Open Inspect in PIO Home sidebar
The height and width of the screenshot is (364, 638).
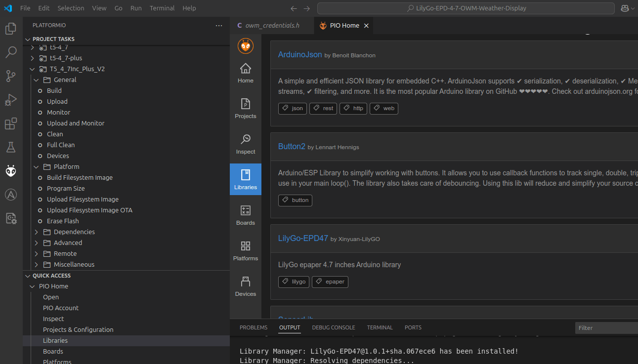[x=246, y=144]
